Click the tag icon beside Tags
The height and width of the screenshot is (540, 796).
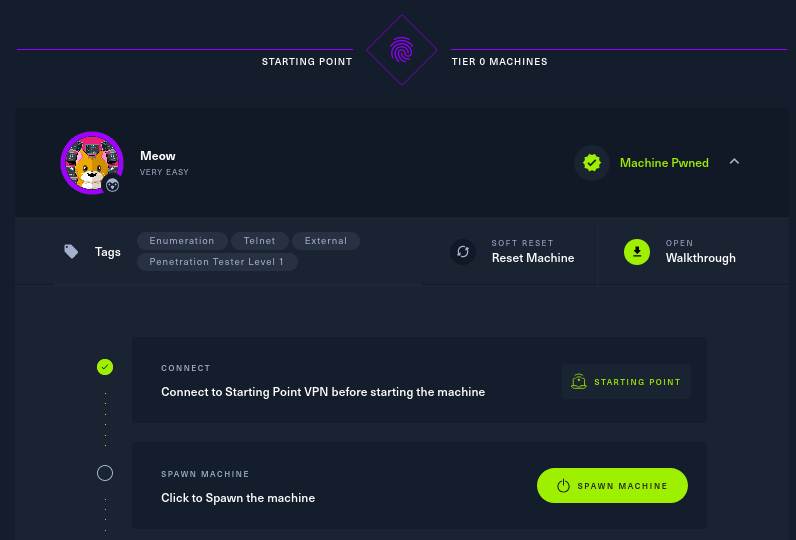71,252
